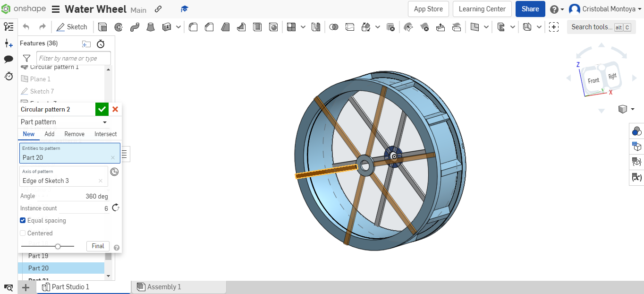
Task: Undo the last action
Action: (x=26, y=27)
